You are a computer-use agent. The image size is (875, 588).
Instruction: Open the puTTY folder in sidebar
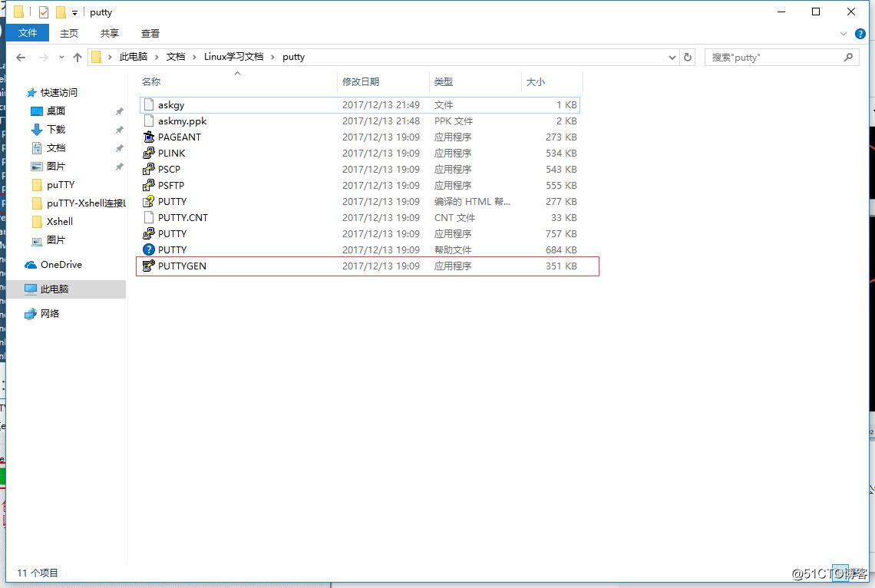(54, 185)
